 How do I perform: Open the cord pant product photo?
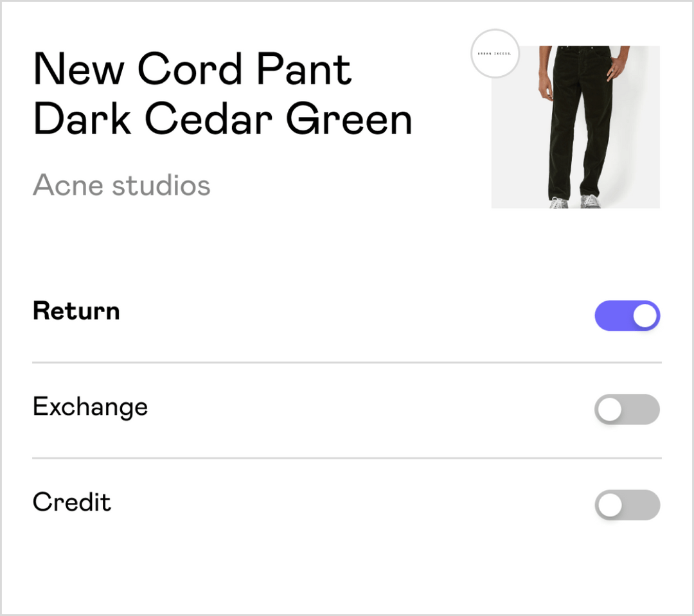pos(576,127)
